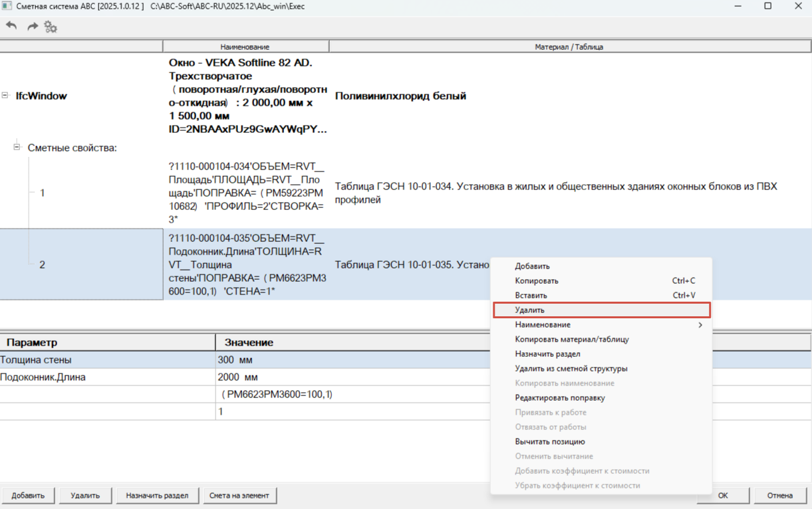Screen dimensions: 812x509
Task: Open the Наименование submenu arrow
Action: (x=700, y=325)
